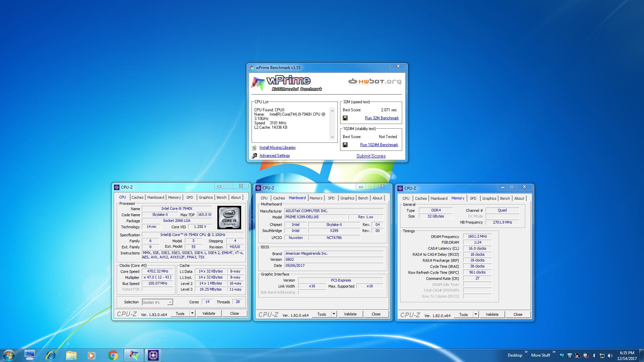Open the Install Missing Libraries link

pos(277,147)
